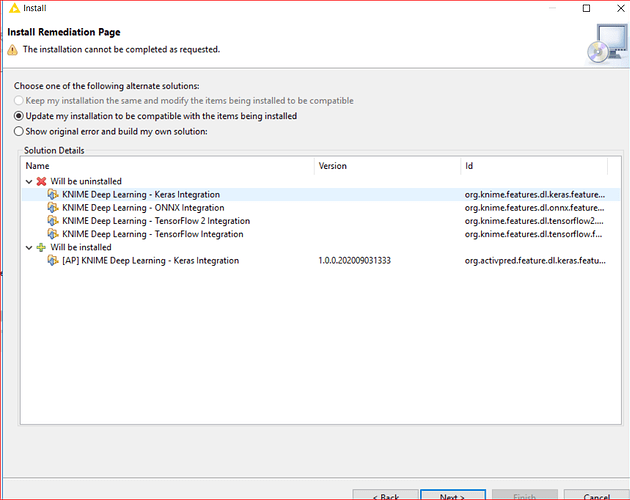630x500 pixels.
Task: Click id 'org.knime.features.dl.tensorflow2....'
Action: click(534, 221)
